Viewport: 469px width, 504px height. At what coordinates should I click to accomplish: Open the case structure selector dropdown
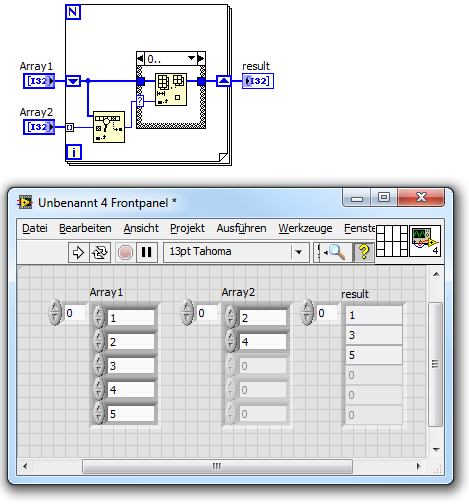click(191, 58)
